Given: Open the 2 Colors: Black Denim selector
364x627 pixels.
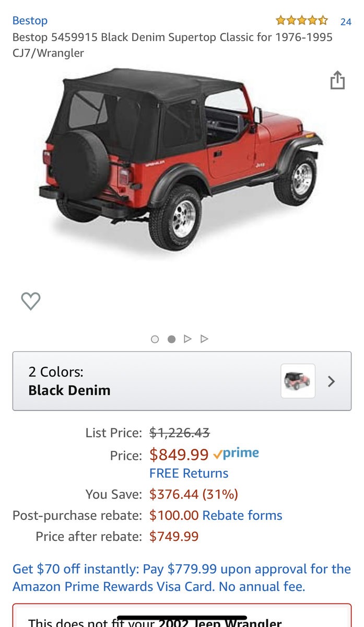Looking at the screenshot, I should 182,381.
